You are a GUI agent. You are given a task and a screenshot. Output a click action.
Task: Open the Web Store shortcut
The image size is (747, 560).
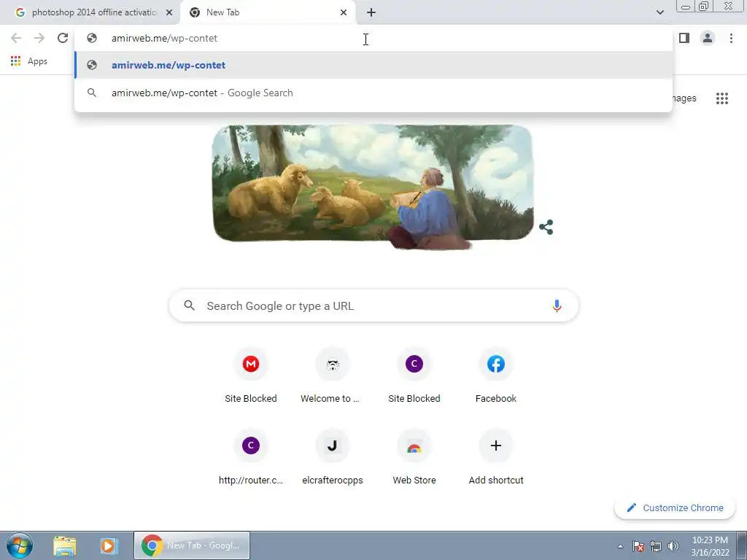pos(414,458)
